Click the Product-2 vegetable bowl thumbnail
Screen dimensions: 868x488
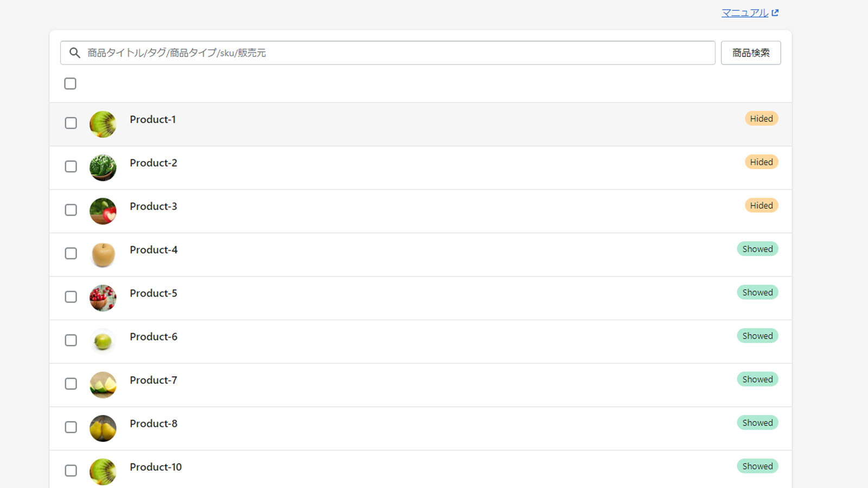point(103,167)
